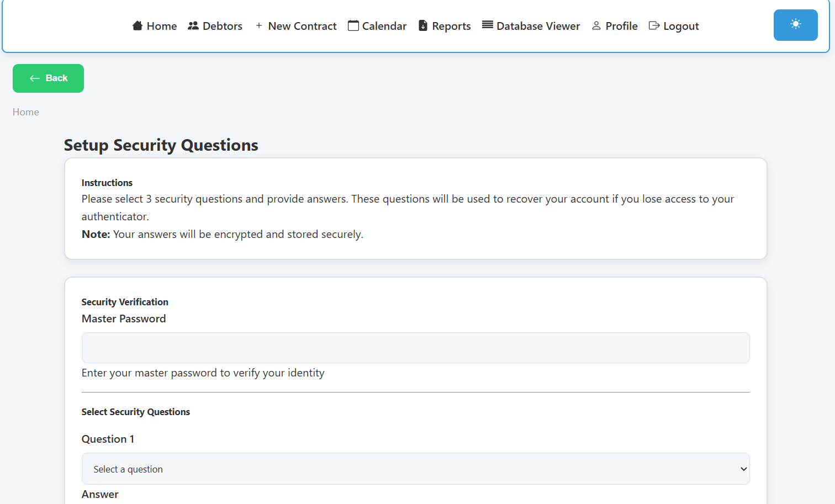The width and height of the screenshot is (835, 504).
Task: Open Database Viewer page label
Action: [x=538, y=26]
